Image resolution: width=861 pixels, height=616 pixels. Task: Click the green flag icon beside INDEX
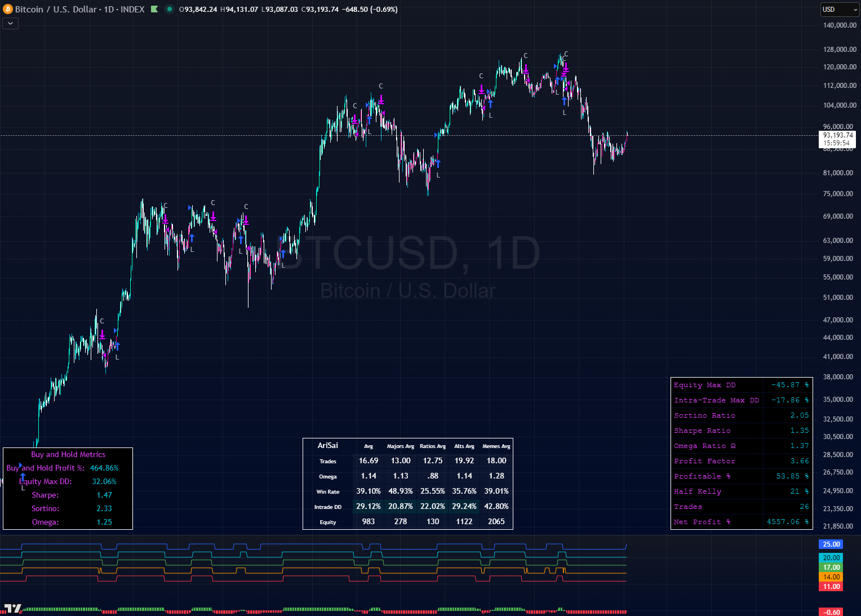click(x=154, y=9)
